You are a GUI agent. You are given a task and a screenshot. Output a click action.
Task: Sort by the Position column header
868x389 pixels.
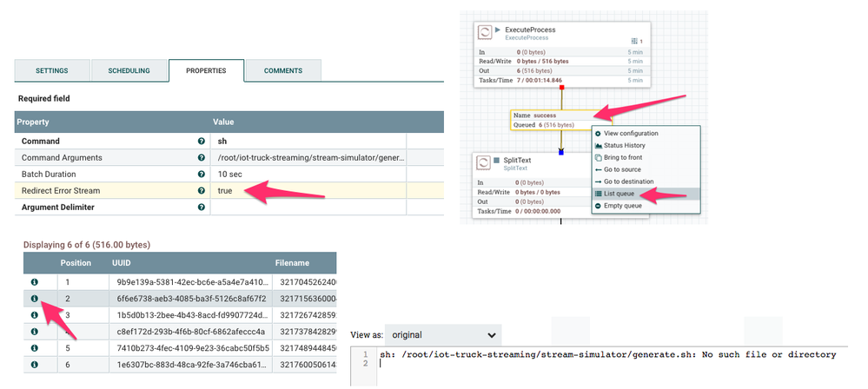(x=76, y=263)
